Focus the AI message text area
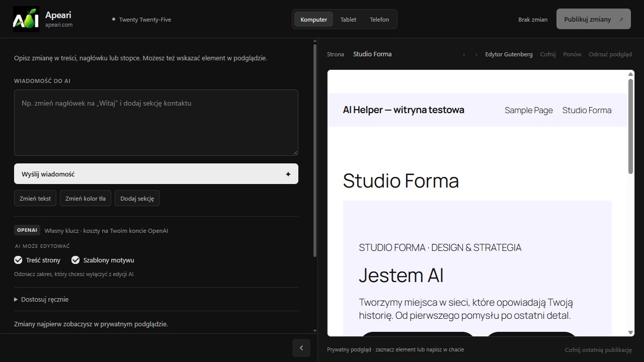The width and height of the screenshot is (644, 362). coord(156,123)
